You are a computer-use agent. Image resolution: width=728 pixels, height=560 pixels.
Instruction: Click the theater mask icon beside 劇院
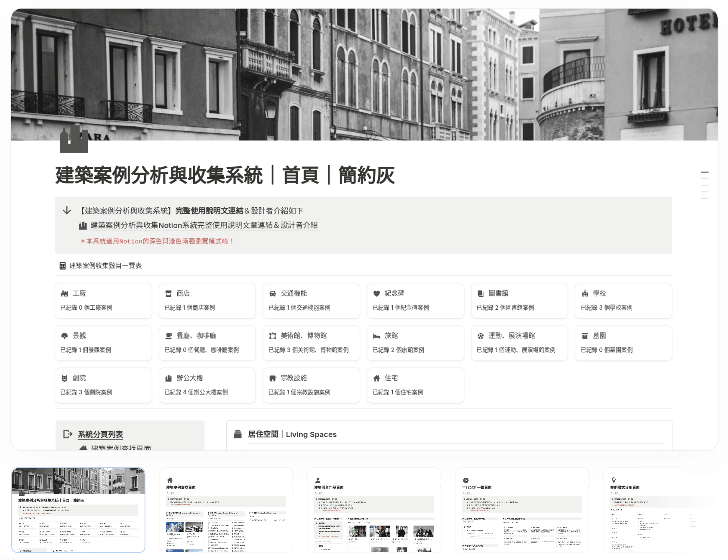65,378
